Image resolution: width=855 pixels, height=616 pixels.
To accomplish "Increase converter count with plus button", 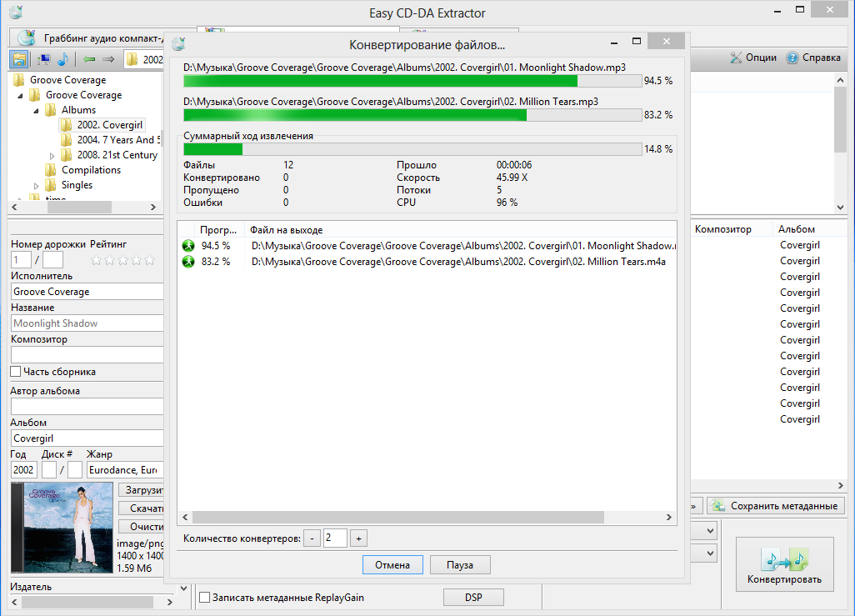I will [x=359, y=538].
